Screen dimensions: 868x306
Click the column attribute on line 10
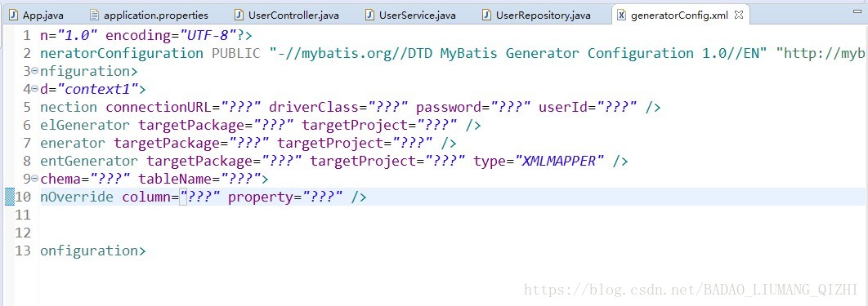(146, 197)
